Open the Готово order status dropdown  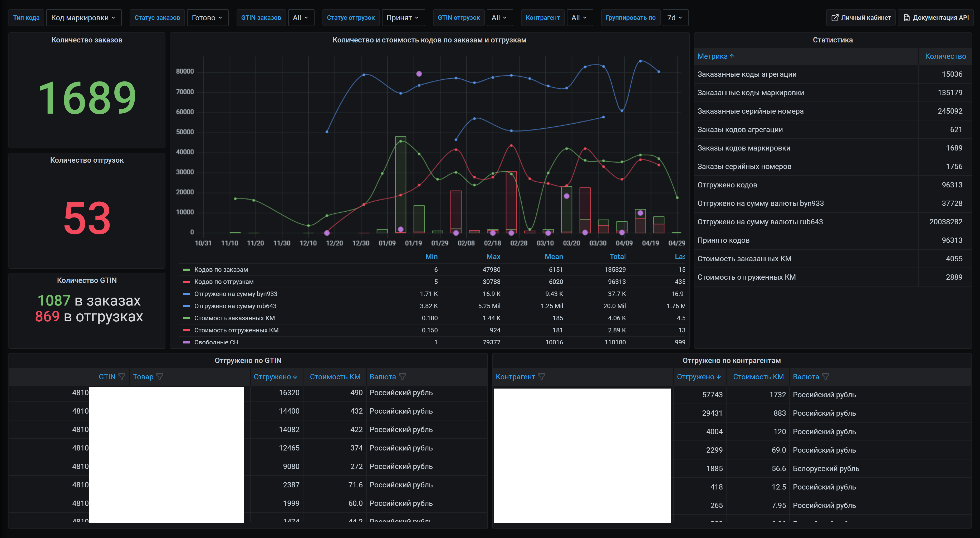207,18
